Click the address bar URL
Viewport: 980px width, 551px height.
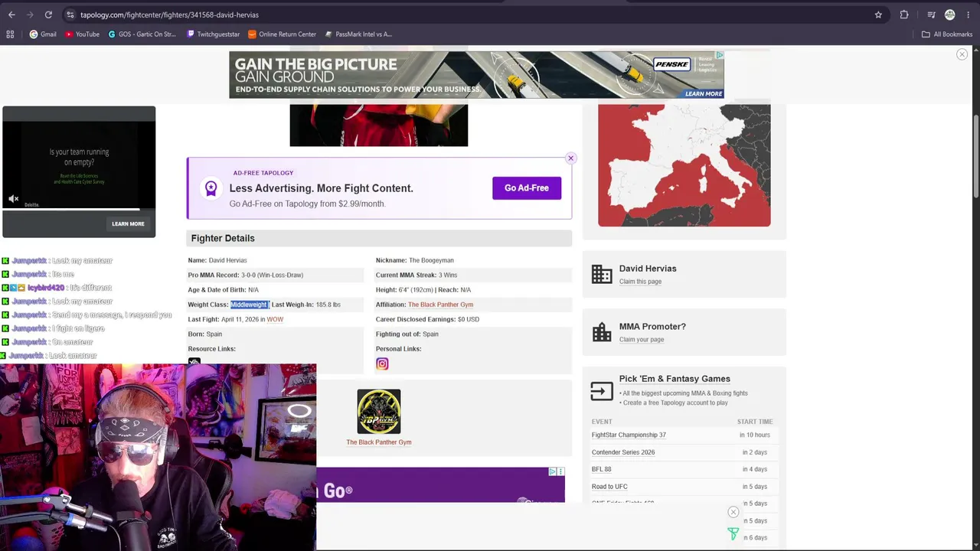169,15
